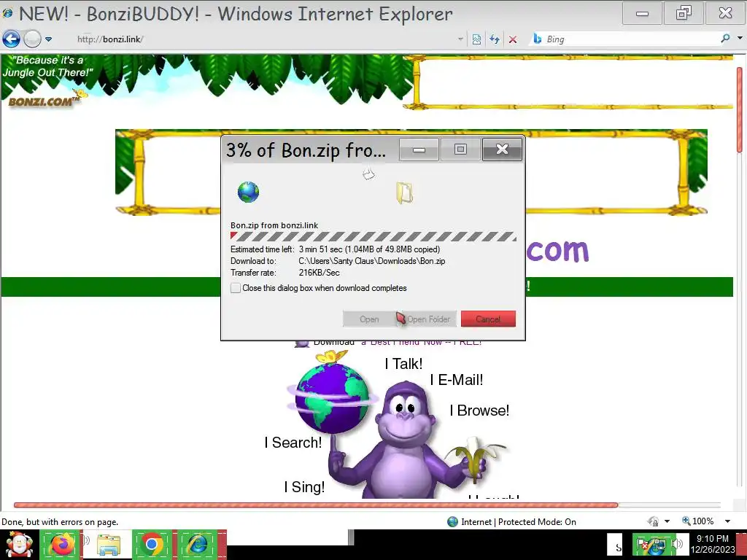747x560 pixels.
Task: Click Internet Protected Mode: On status zone
Action: pos(519,522)
